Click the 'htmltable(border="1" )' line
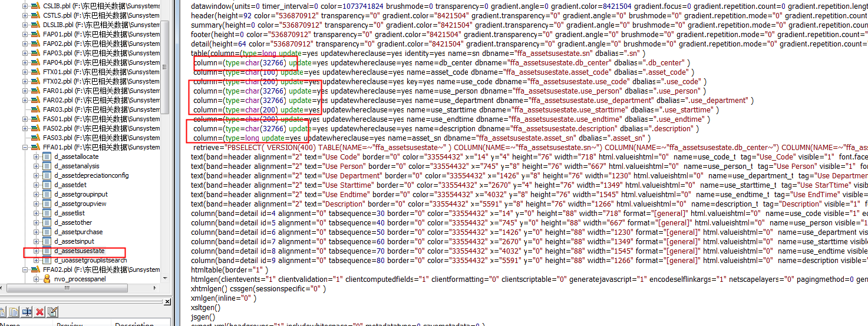 coord(230,270)
